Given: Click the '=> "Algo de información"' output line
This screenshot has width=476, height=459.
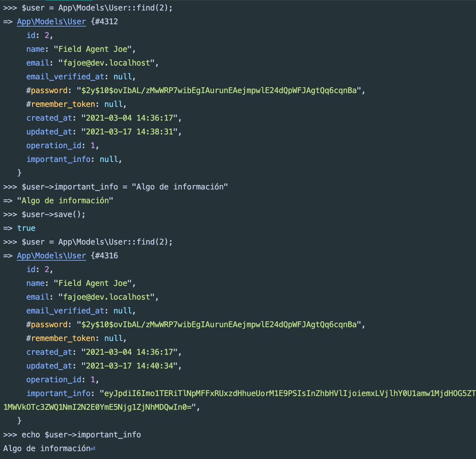Looking at the screenshot, I should pos(58,201).
